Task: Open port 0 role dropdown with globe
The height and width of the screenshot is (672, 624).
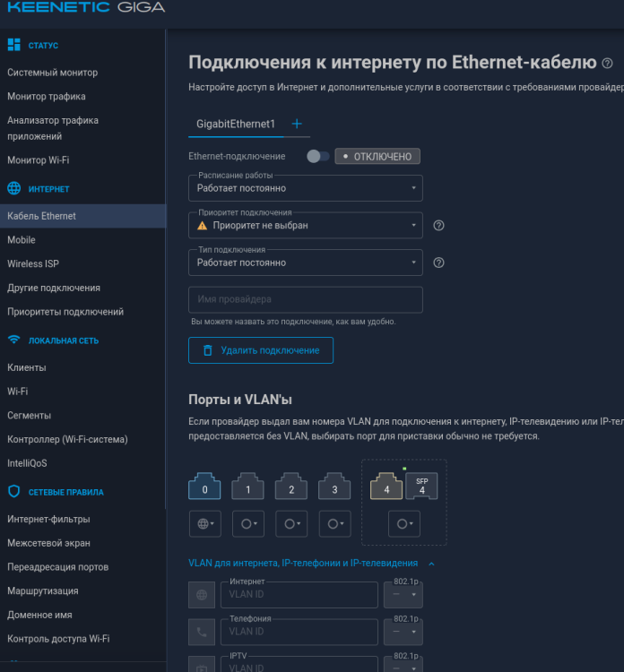Action: [205, 524]
